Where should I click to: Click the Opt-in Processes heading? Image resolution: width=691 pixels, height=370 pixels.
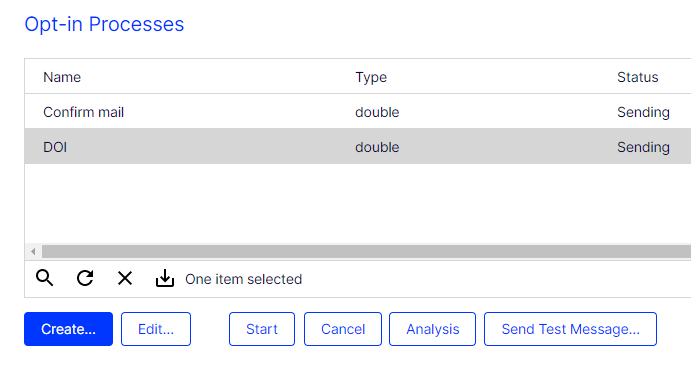pyautogui.click(x=104, y=24)
